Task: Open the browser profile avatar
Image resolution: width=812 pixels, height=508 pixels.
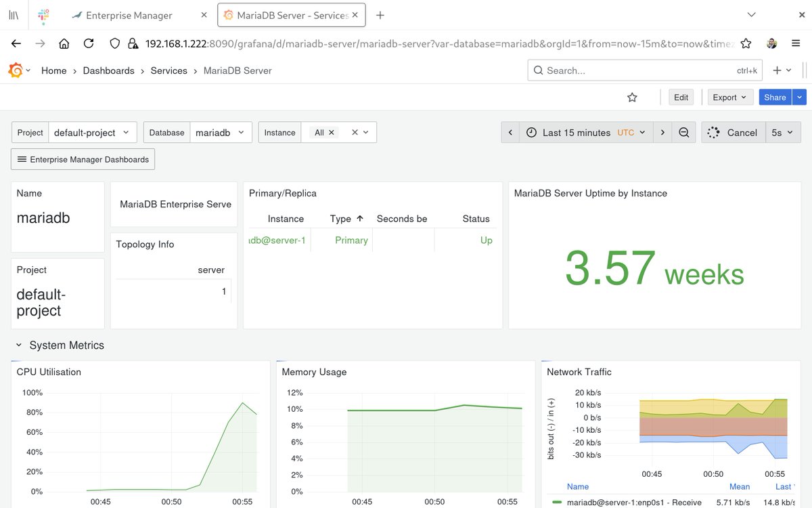Action: [772, 43]
